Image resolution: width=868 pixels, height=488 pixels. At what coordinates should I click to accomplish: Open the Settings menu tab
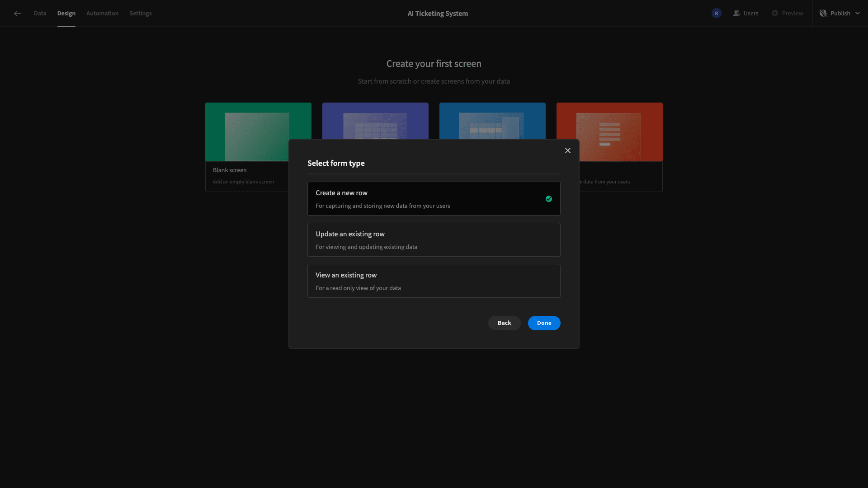point(140,13)
